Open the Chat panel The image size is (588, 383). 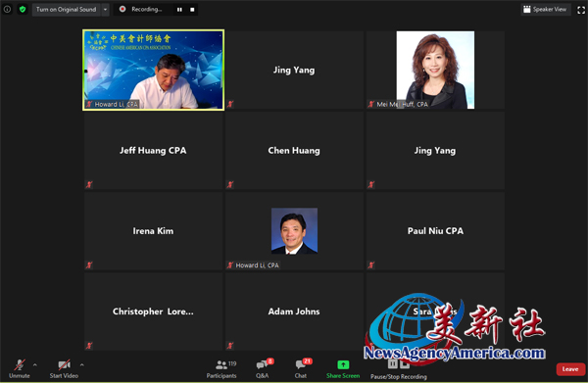(301, 369)
